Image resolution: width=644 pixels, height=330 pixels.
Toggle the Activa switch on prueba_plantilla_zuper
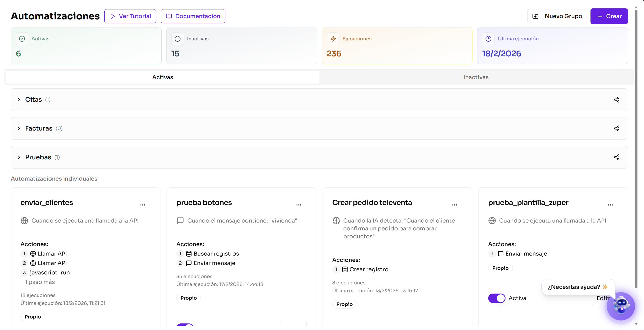[x=497, y=298]
